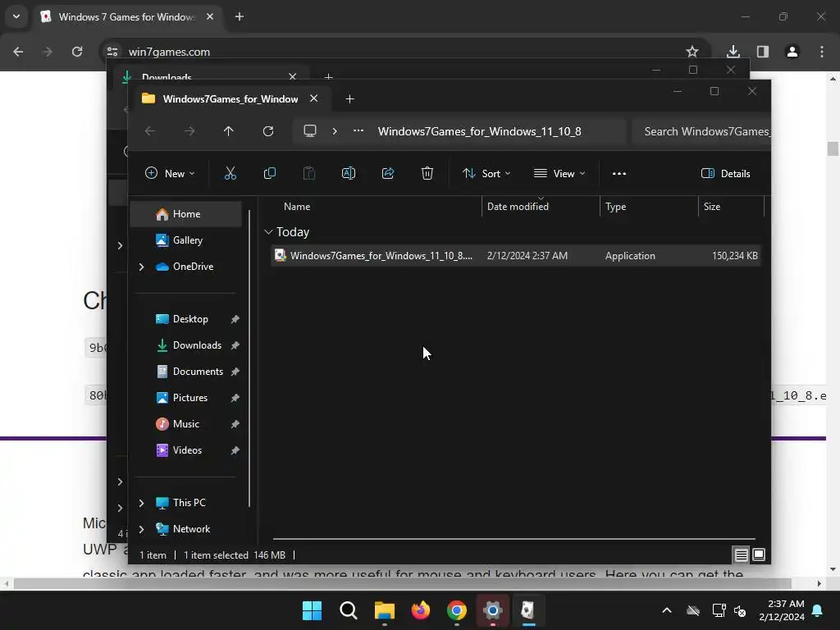Screen dimensions: 840x630
Task: Open Music quick access folder
Action: click(x=186, y=424)
